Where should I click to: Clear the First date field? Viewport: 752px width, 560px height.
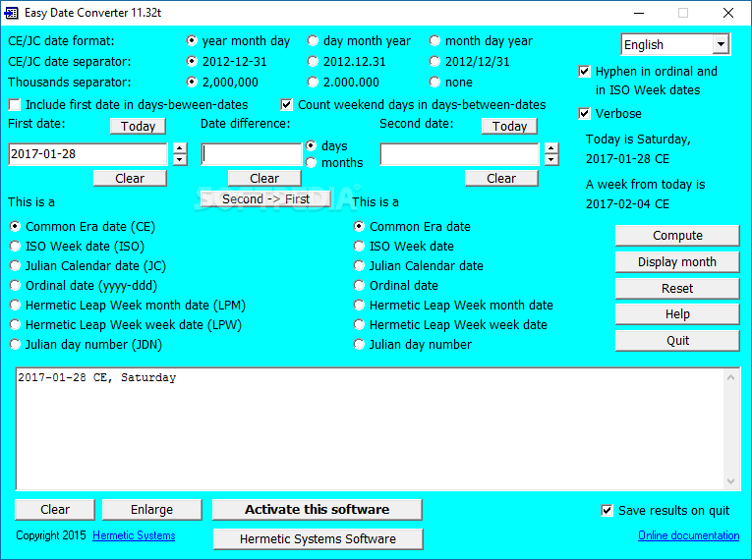[130, 179]
